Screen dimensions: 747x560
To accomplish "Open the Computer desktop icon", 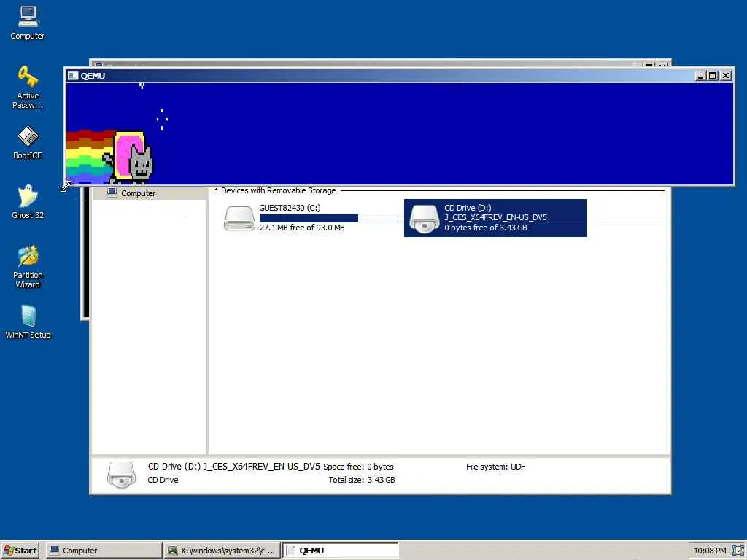I will pos(28,23).
